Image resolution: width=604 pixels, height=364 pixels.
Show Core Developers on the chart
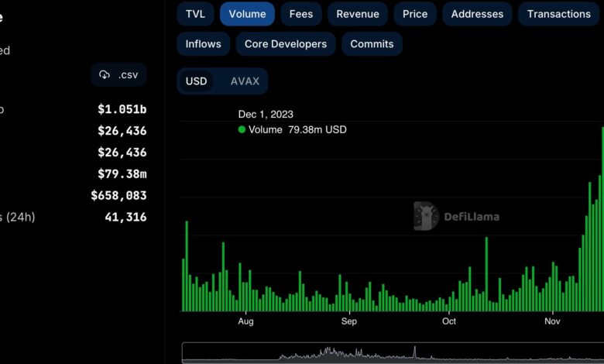(286, 44)
